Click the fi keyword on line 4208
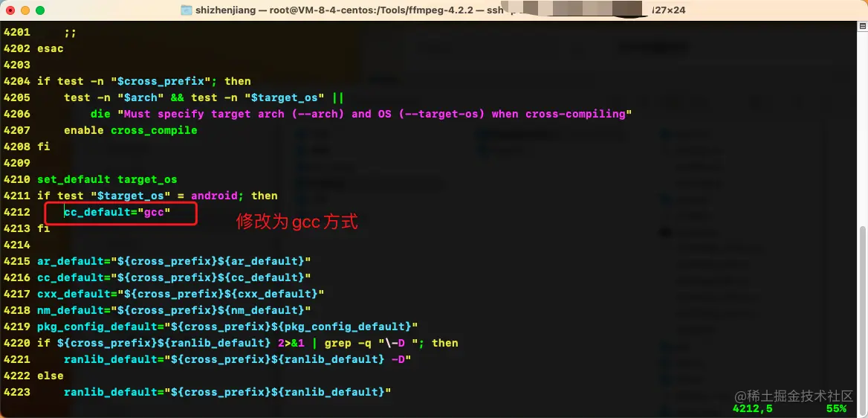868x418 pixels. tap(44, 147)
